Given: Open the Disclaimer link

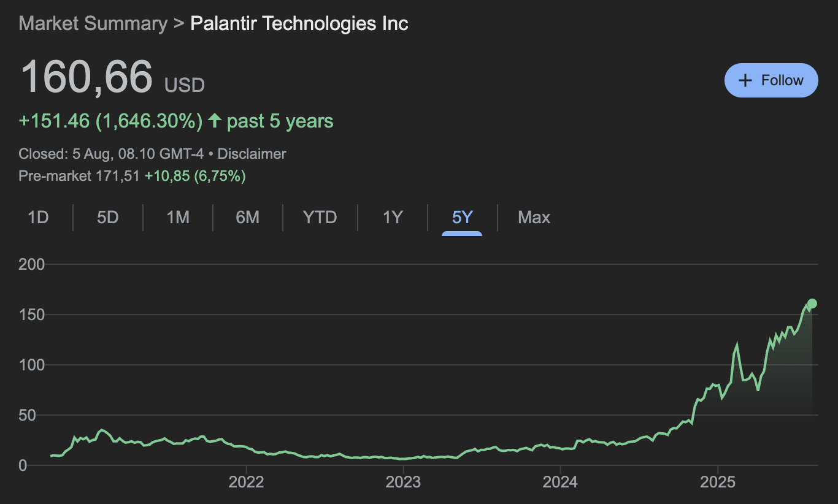Looking at the screenshot, I should 252,153.
